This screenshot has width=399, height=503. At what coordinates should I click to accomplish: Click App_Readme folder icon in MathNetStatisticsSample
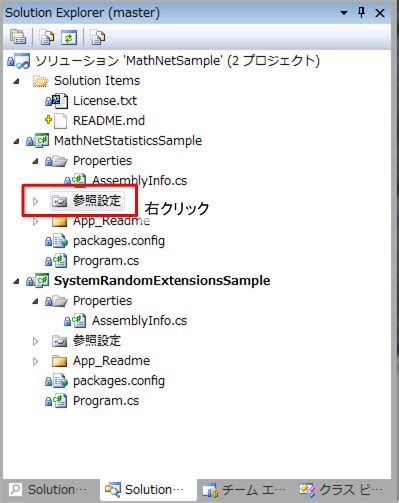point(59,221)
